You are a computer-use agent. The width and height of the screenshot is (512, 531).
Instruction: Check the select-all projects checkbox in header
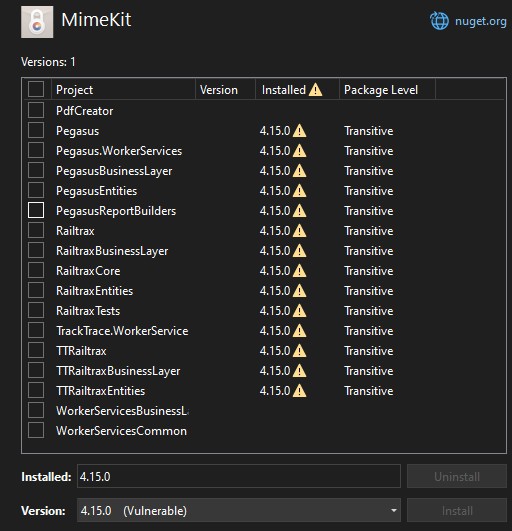(36, 89)
